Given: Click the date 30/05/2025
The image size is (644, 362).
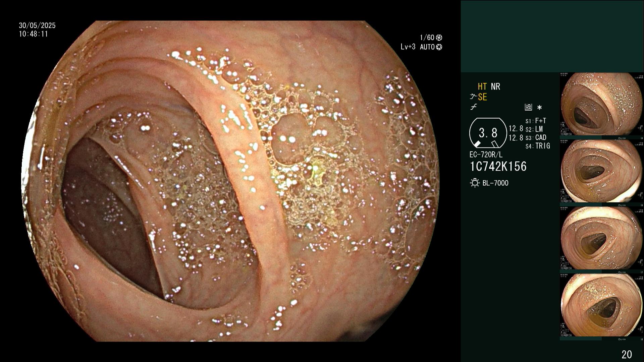Looking at the screenshot, I should pyautogui.click(x=37, y=25).
